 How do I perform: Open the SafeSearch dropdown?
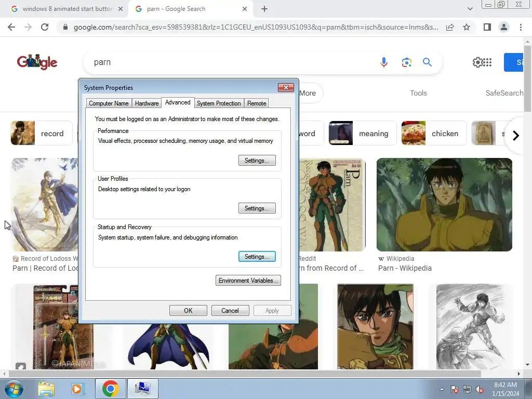[x=504, y=93]
